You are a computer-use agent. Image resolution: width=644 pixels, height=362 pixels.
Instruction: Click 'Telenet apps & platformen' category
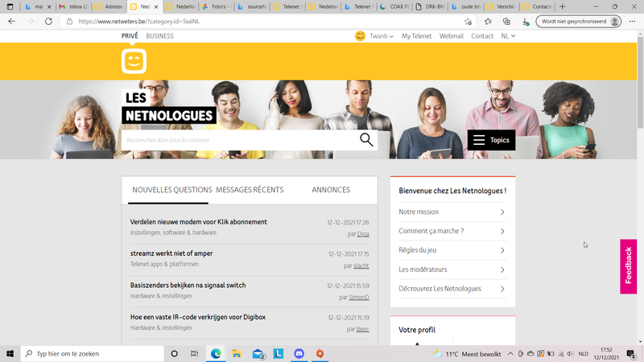(x=164, y=264)
